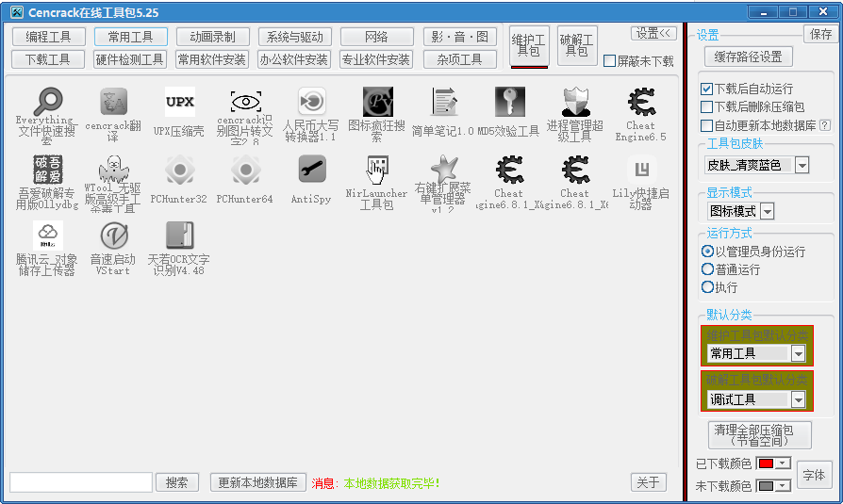Launch PCHunter64

(x=246, y=170)
